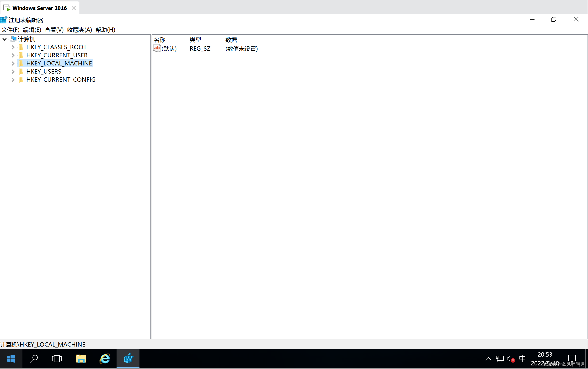
Task: Select HKEY_CURRENT_CONFIG in tree
Action: click(61, 80)
